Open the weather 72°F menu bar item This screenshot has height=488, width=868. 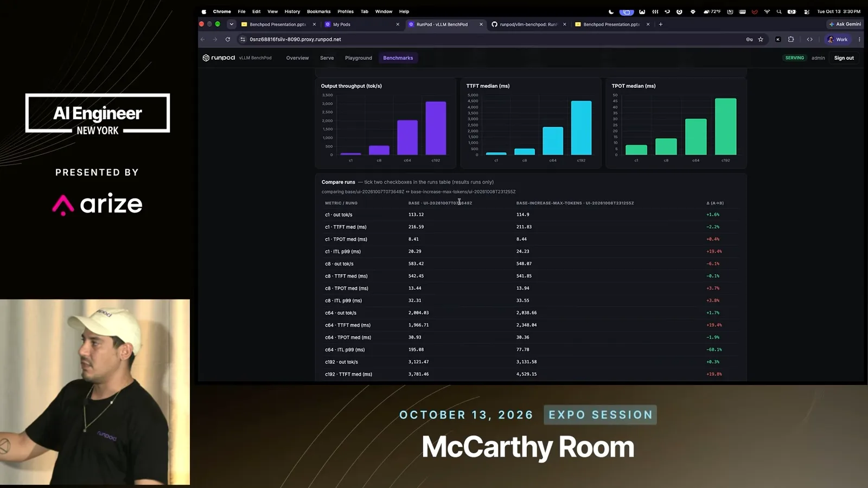click(x=712, y=11)
